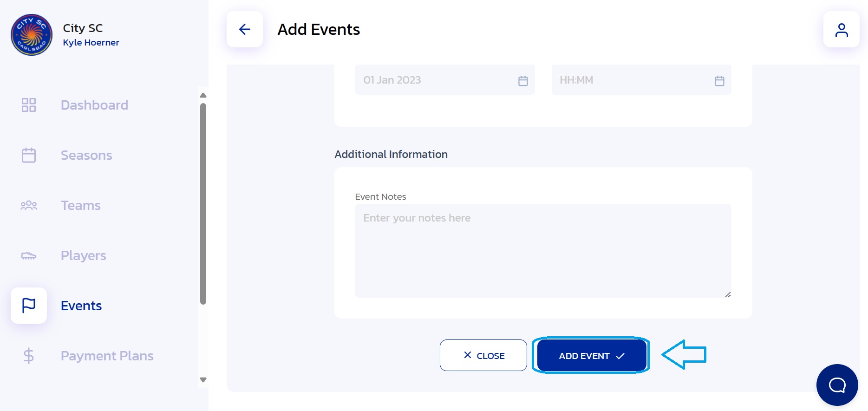This screenshot has width=868, height=411.
Task: Click the sidebar scroll up arrow
Action: (203, 95)
